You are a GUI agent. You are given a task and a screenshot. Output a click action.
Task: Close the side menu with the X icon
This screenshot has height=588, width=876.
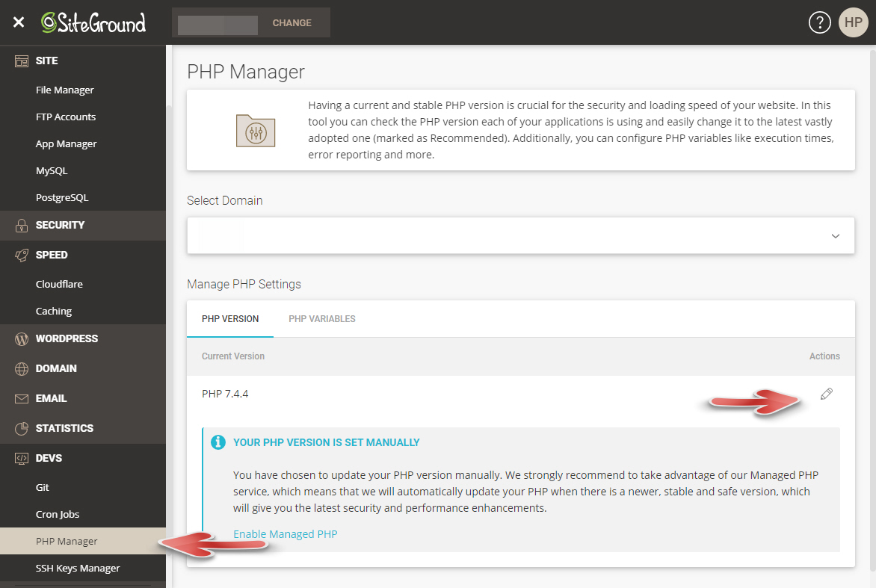(x=19, y=22)
